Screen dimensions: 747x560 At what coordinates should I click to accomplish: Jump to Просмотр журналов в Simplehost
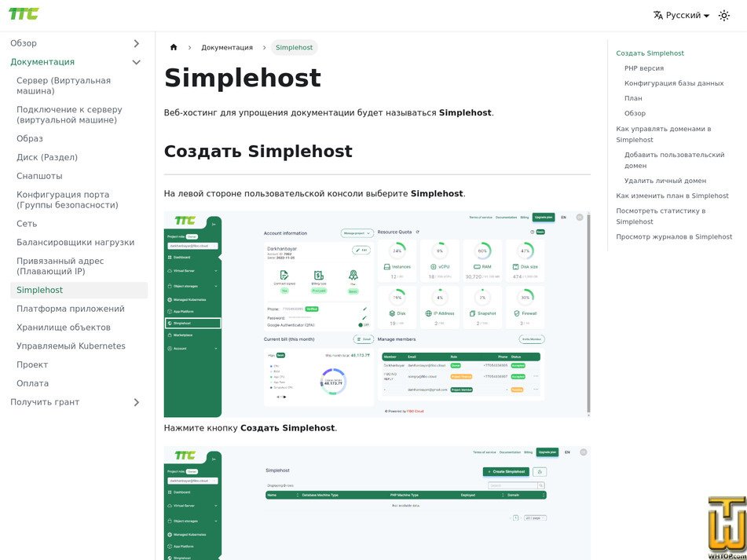674,236
